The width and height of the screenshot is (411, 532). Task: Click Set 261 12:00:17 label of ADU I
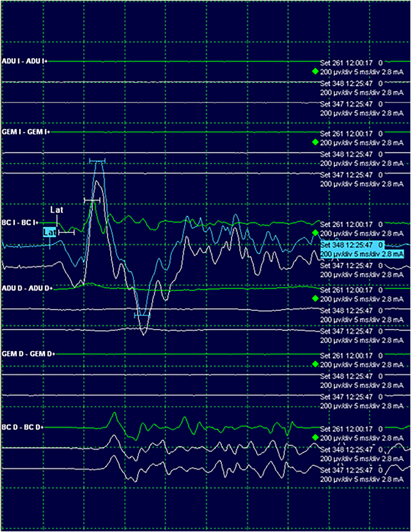click(346, 63)
